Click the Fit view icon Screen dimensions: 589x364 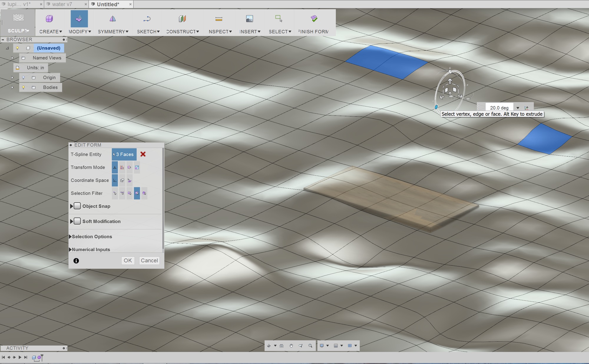(282, 346)
